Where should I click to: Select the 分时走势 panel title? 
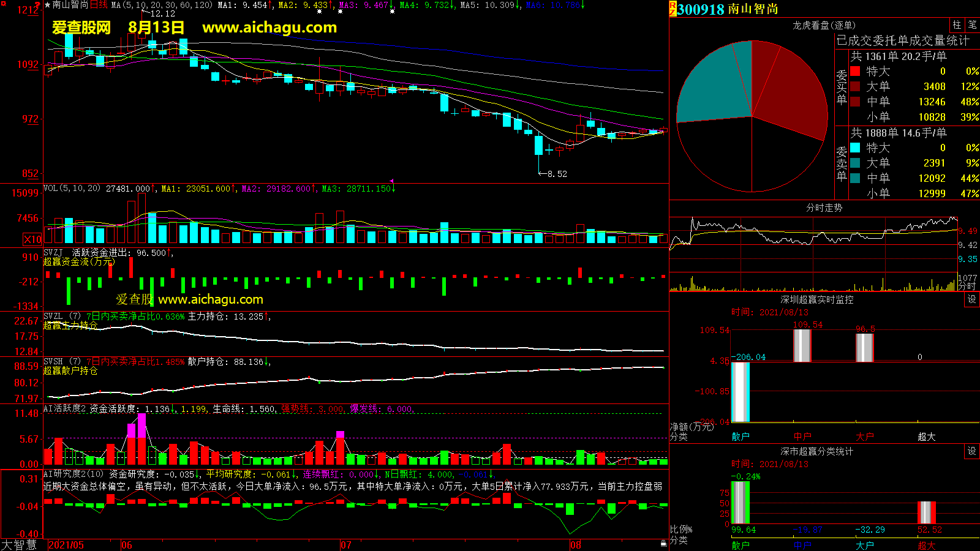click(x=824, y=208)
